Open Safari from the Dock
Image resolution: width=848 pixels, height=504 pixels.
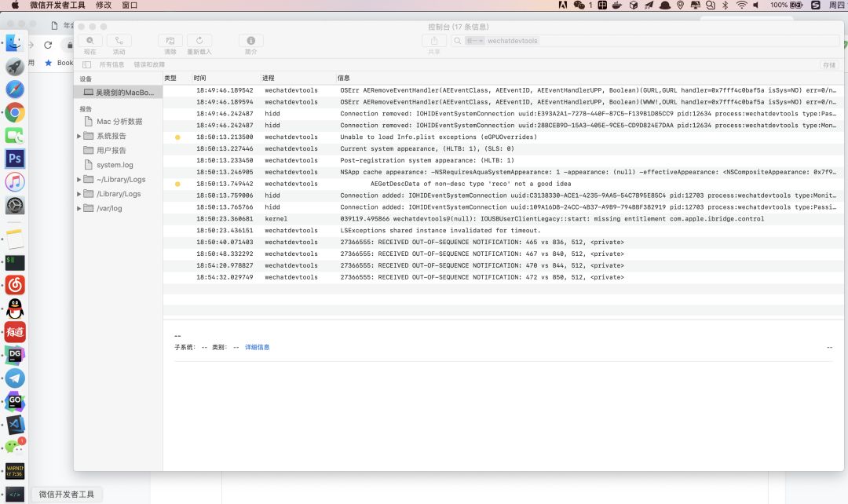(x=15, y=89)
